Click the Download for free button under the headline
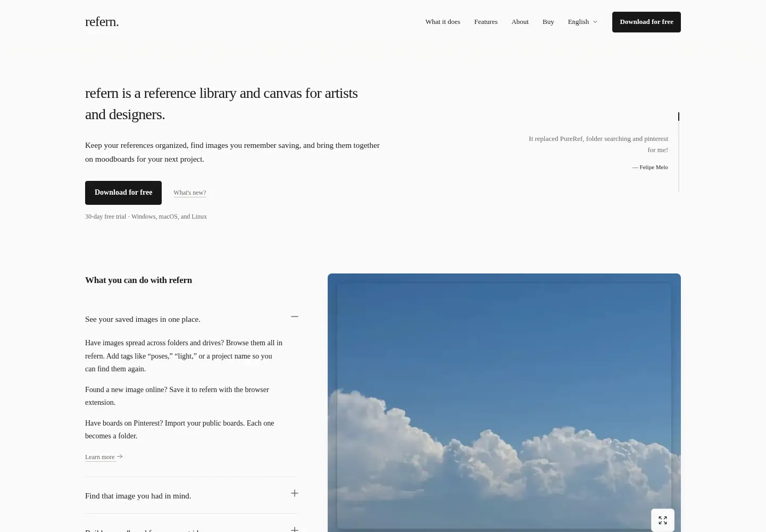 [x=123, y=193]
